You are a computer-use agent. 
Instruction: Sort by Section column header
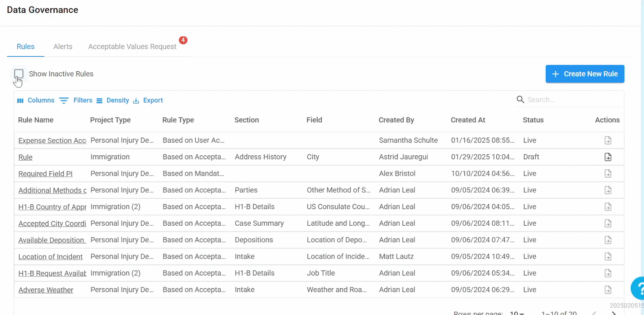click(247, 120)
